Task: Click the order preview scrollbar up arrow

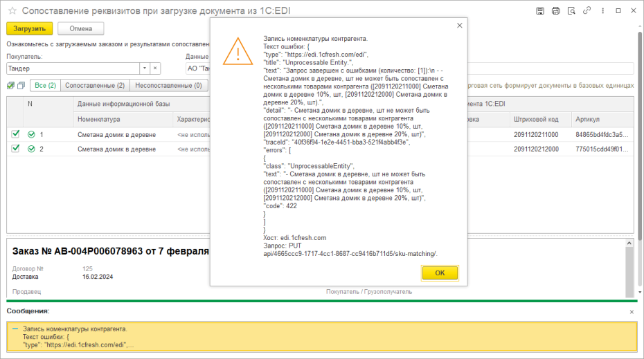Action: point(629,243)
